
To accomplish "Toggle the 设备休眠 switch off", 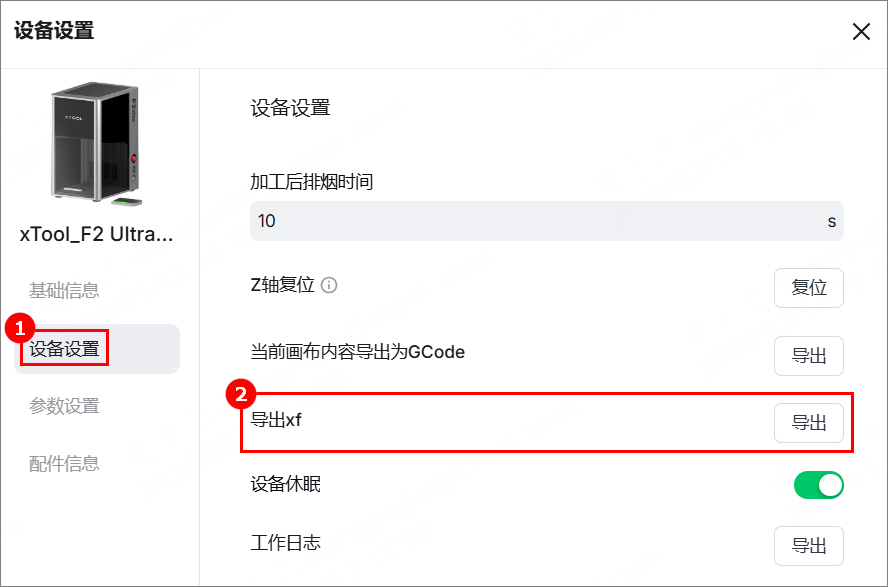I will click(x=818, y=485).
